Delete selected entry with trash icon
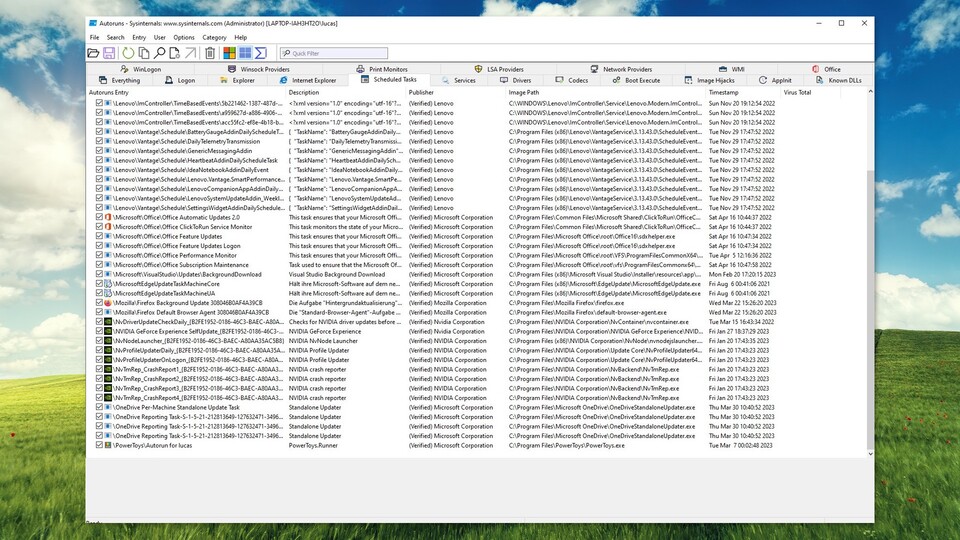Image resolution: width=960 pixels, height=540 pixels. click(x=210, y=53)
